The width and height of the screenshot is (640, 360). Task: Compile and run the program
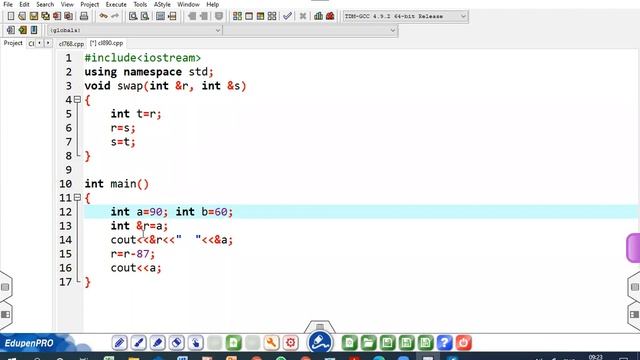[x=260, y=16]
